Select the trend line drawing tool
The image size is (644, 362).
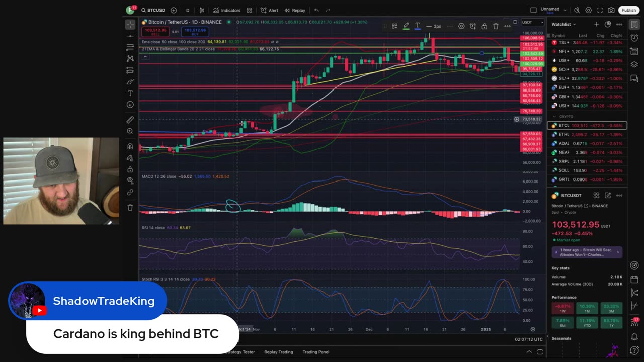[x=130, y=36]
